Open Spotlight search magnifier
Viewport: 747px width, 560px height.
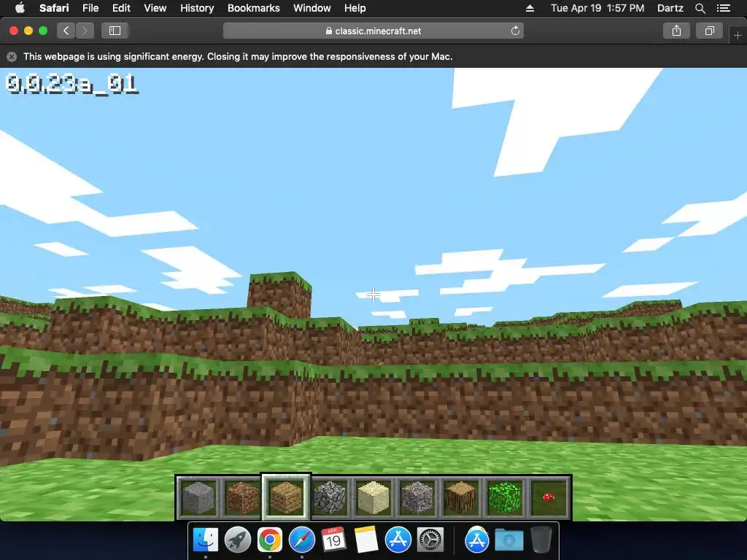(700, 8)
